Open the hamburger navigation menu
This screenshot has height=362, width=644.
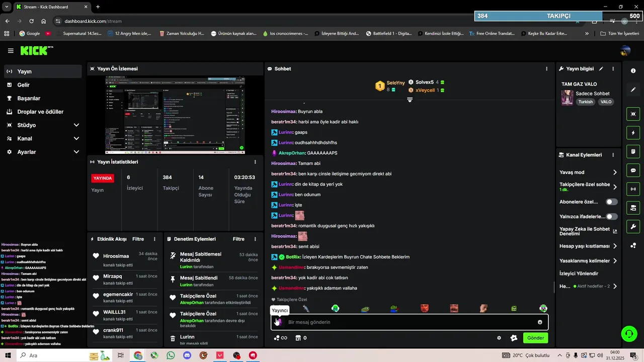click(x=11, y=51)
